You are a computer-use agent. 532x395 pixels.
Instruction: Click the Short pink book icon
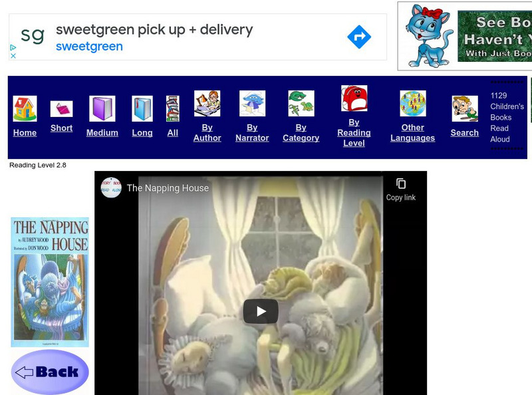coord(61,109)
